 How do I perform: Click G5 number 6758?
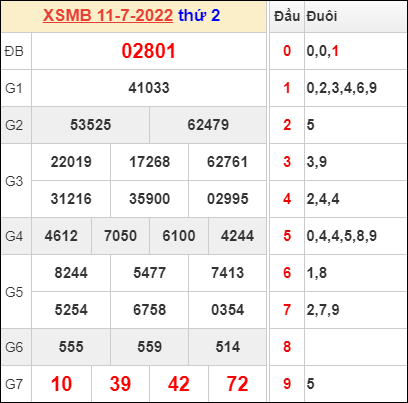tap(150, 310)
